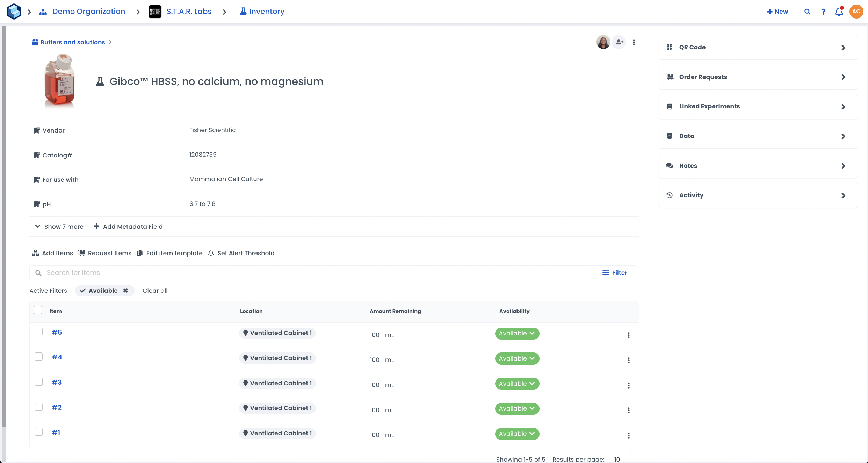The image size is (868, 463).
Task: Check the box for item #4
Action: [x=38, y=357]
